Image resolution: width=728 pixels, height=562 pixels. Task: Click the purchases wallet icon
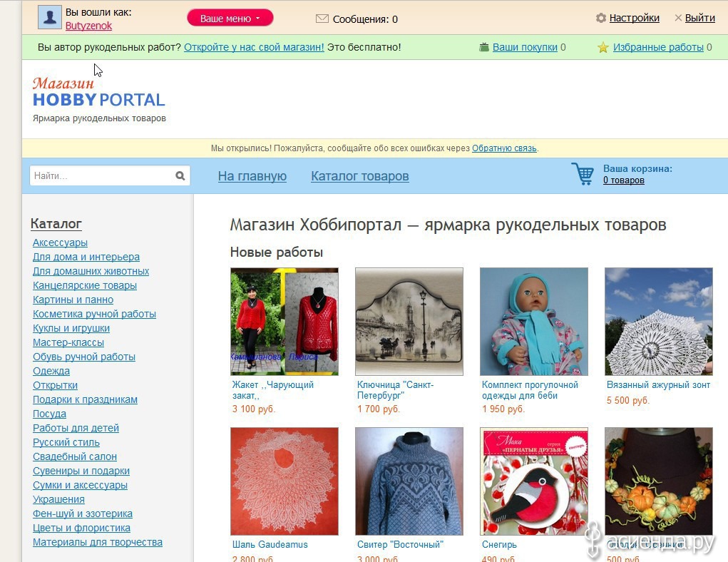pos(484,47)
